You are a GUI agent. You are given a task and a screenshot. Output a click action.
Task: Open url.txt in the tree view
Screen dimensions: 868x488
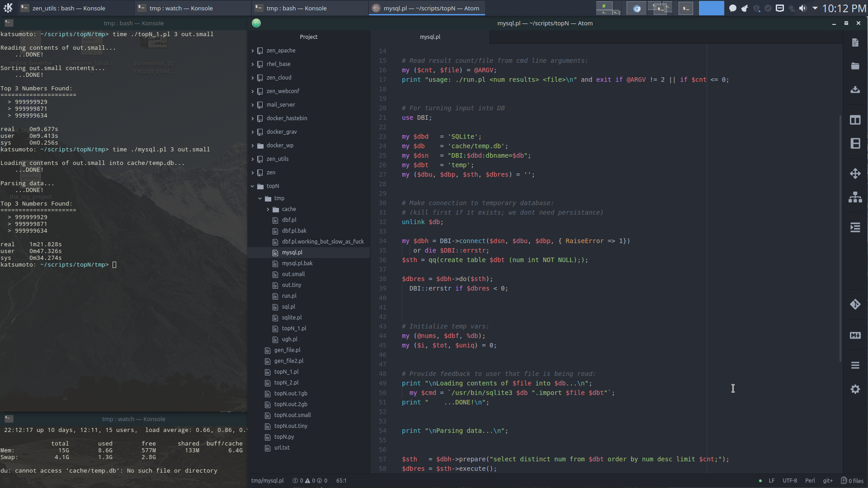click(x=282, y=448)
